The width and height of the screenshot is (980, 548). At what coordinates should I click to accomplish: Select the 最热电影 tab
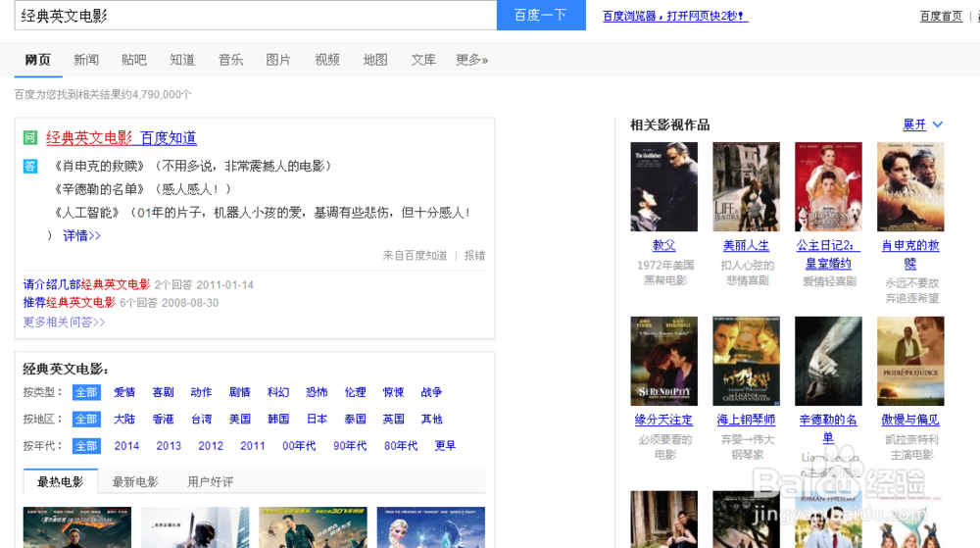click(x=60, y=481)
